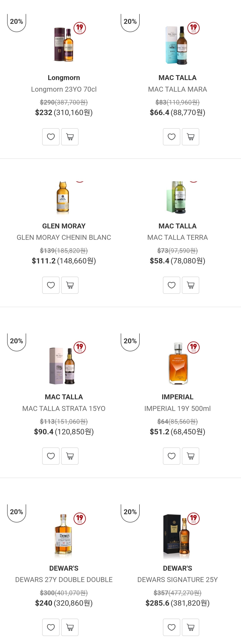241x644 pixels.
Task: Open the Imperial Quantum bottle thumbnail
Action: click(x=178, y=364)
